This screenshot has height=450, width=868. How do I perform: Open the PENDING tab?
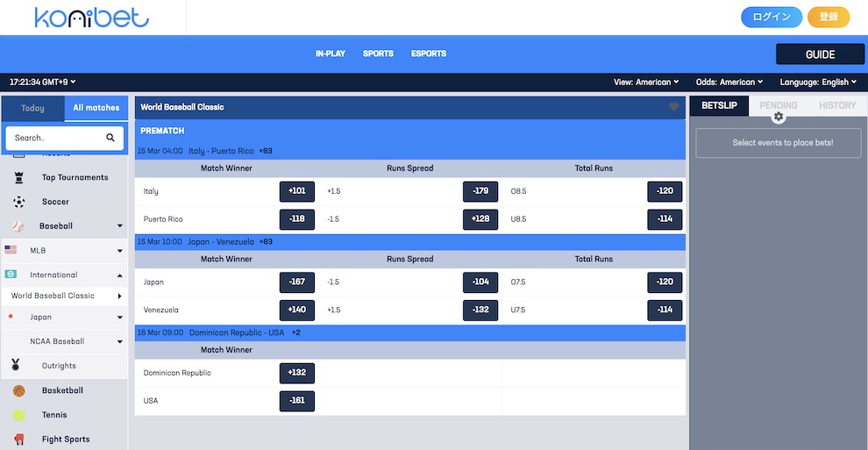tap(779, 105)
